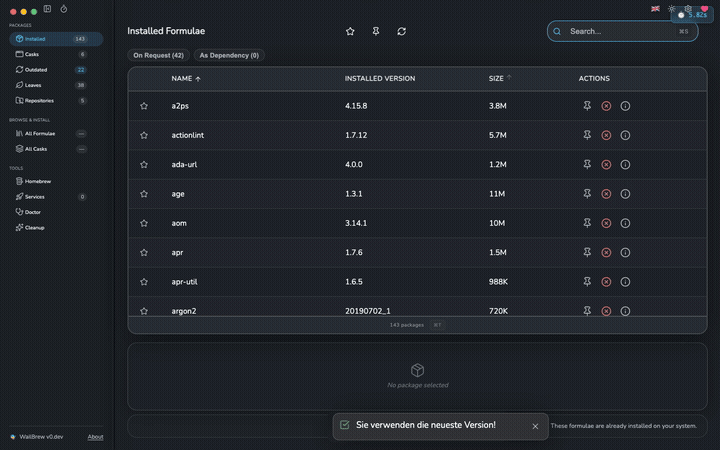Pin the aom formula
The width and height of the screenshot is (720, 450).
tap(587, 224)
